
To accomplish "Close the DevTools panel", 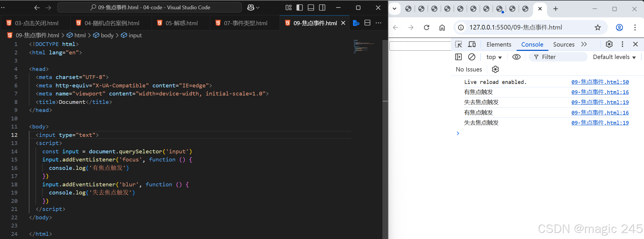I will pos(635,44).
